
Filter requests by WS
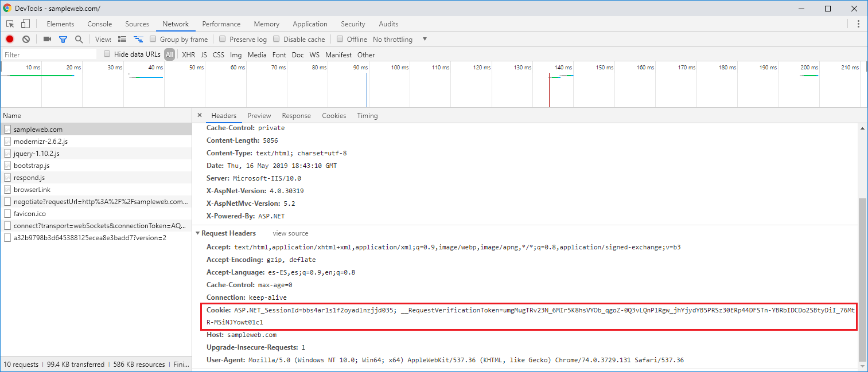pyautogui.click(x=314, y=55)
